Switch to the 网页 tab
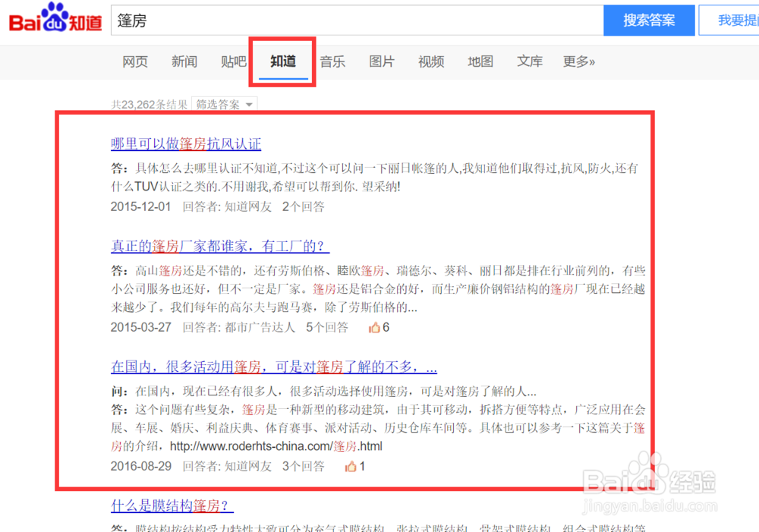This screenshot has width=759, height=532. [134, 61]
